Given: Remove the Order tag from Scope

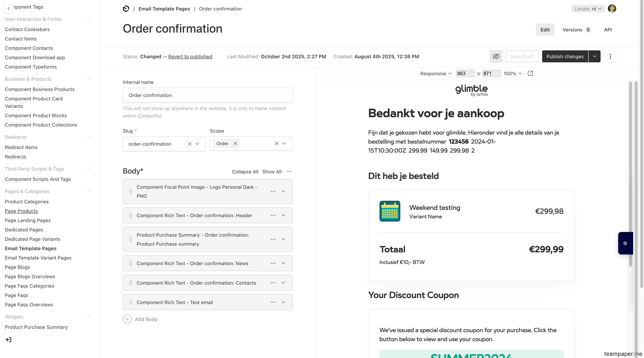Looking at the screenshot, I should pos(235,143).
